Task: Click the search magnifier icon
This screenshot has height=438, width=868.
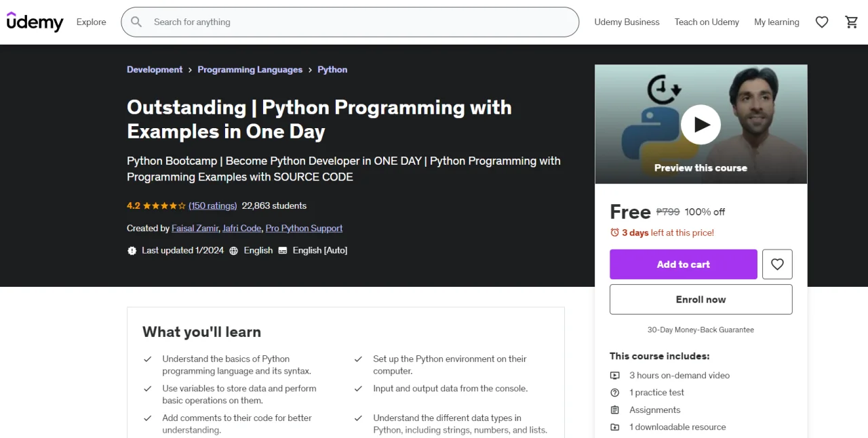Action: coord(136,22)
